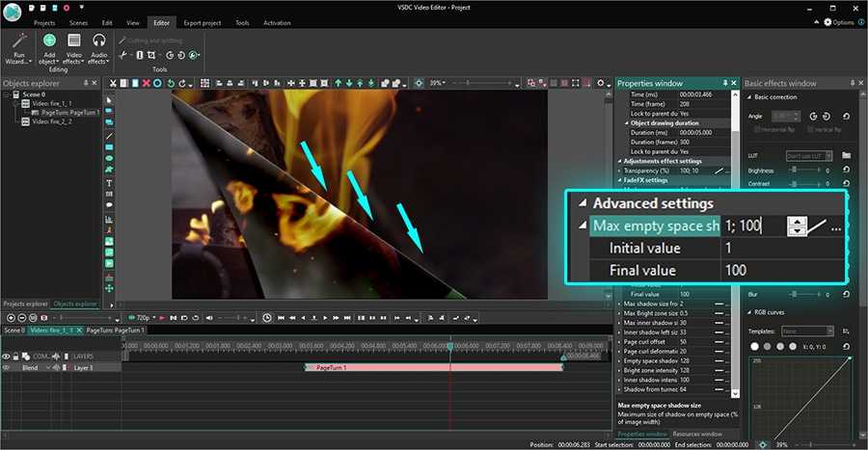Switch to the Resources window tab
This screenshot has width=868, height=450.
click(x=697, y=434)
